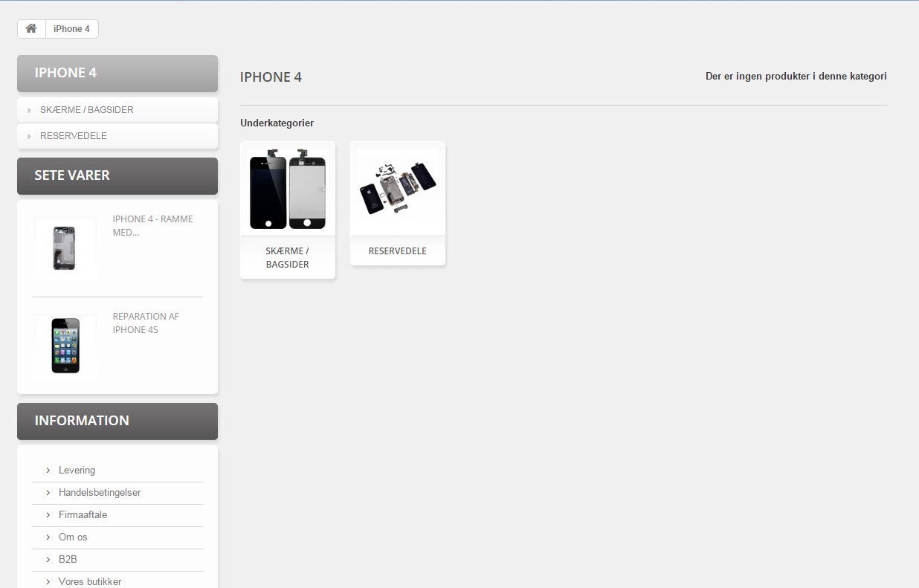Open iPhone 4 - Ramme med... product thumbnail
Viewport: 919px width, 588px height.
pyautogui.click(x=65, y=248)
